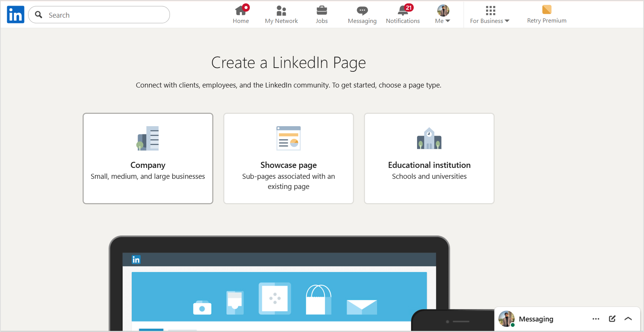
Task: Click the Me profile avatar
Action: click(443, 11)
